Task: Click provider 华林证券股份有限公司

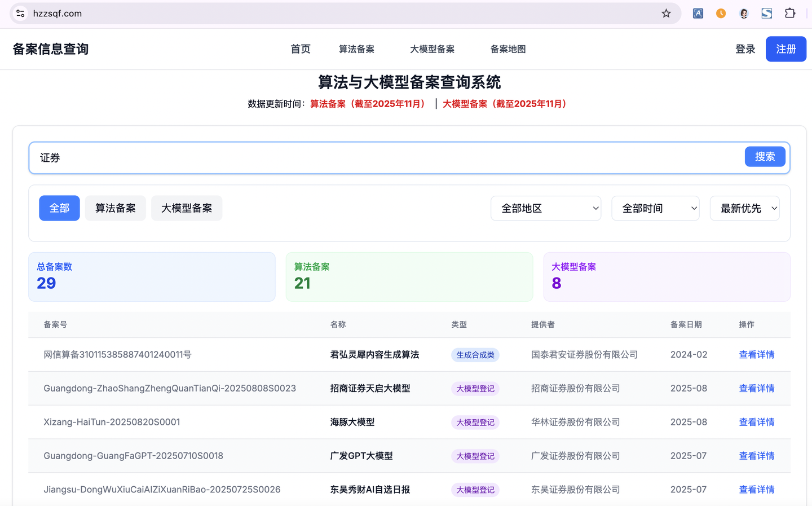Action: tap(575, 423)
